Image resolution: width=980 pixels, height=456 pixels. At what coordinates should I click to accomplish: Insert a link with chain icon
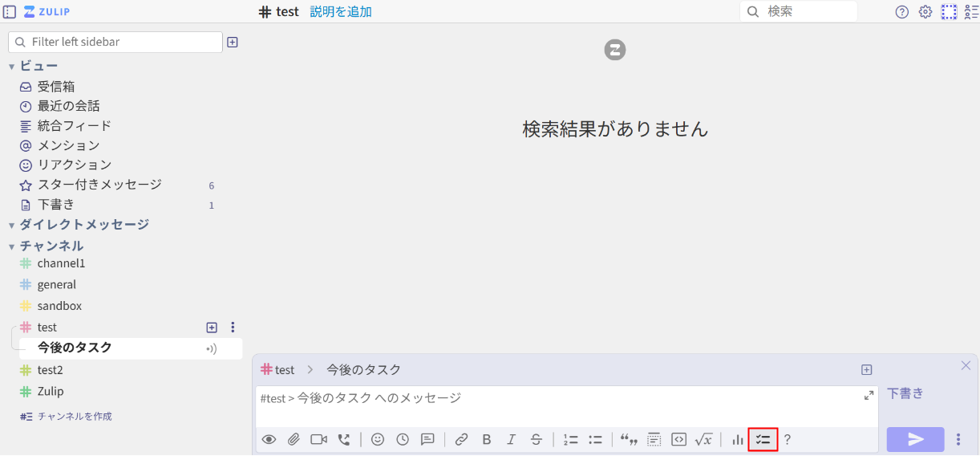[461, 439]
